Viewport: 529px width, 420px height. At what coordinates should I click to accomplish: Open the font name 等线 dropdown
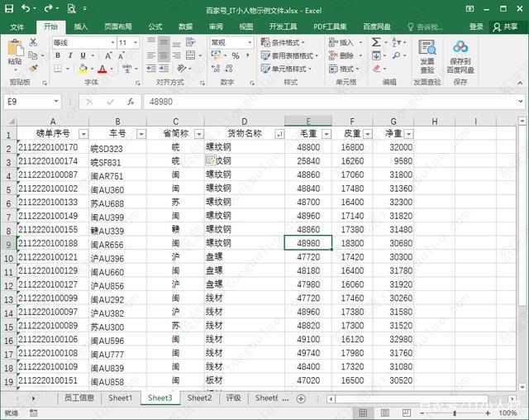click(108, 42)
